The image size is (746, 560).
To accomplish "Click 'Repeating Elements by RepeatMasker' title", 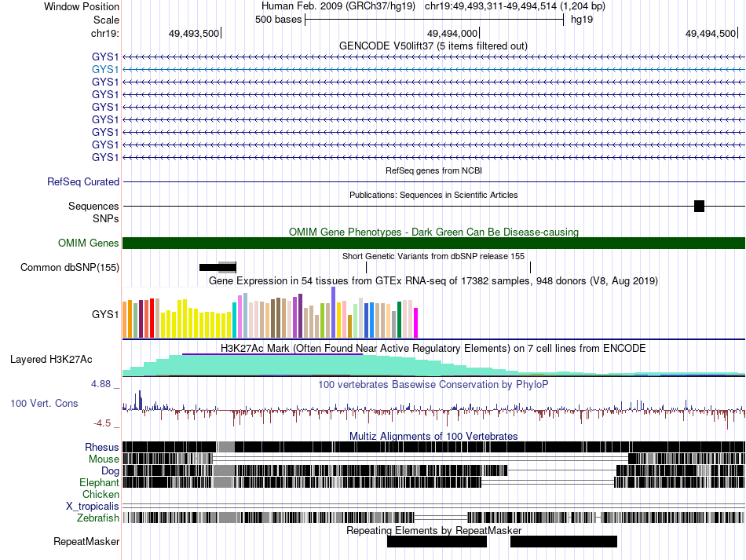I will click(x=433, y=530).
